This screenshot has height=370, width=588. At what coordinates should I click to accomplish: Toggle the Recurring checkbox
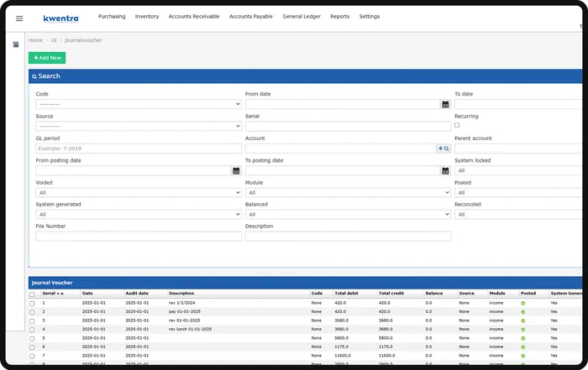click(457, 125)
